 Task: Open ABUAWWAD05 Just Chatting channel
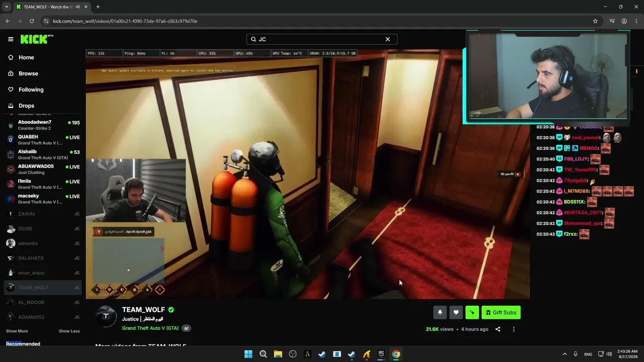(x=43, y=169)
